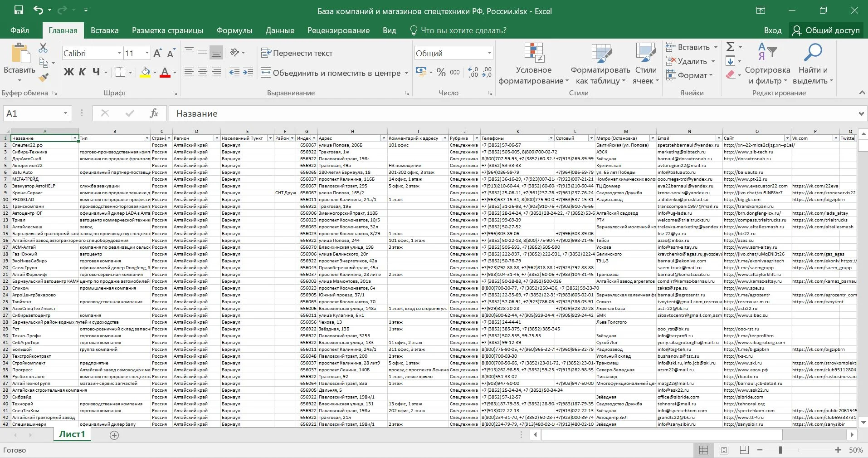Click decrease decimal icon
The image size is (868, 458).
(x=487, y=72)
